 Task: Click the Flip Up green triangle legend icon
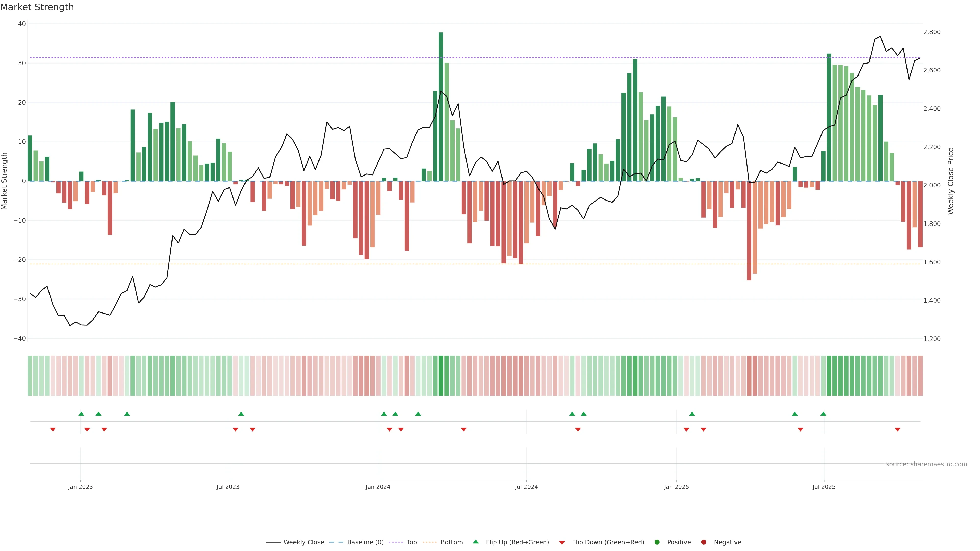pos(475,542)
